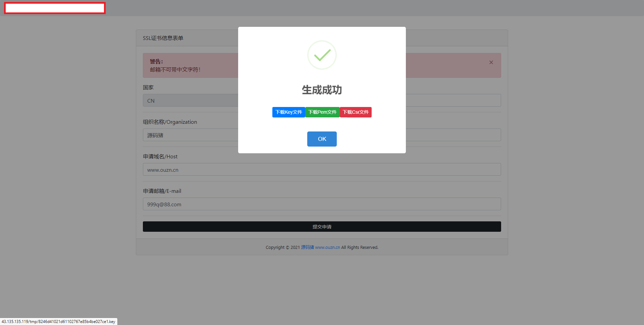Image resolution: width=644 pixels, height=325 pixels.
Task: Dismiss the warning alert with X
Action: pyautogui.click(x=491, y=62)
